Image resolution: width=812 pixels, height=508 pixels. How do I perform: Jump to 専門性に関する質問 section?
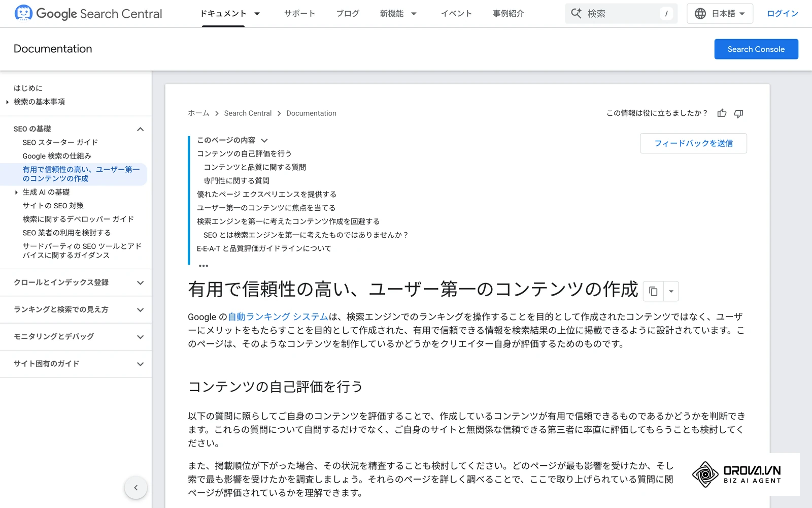pyautogui.click(x=236, y=181)
